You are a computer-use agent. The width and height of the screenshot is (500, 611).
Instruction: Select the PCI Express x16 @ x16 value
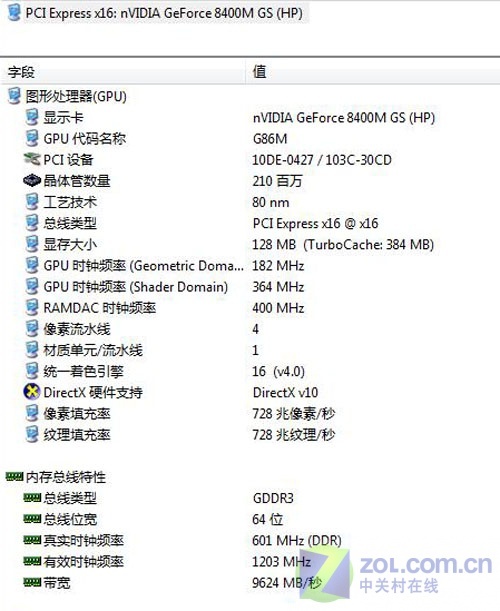pyautogui.click(x=315, y=223)
